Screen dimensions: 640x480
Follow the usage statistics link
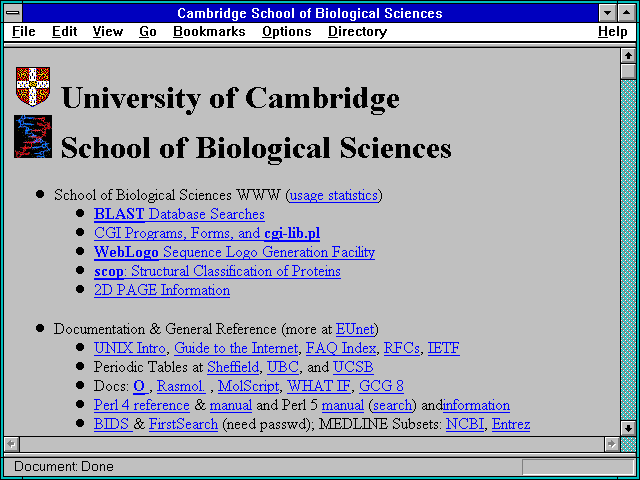334,195
